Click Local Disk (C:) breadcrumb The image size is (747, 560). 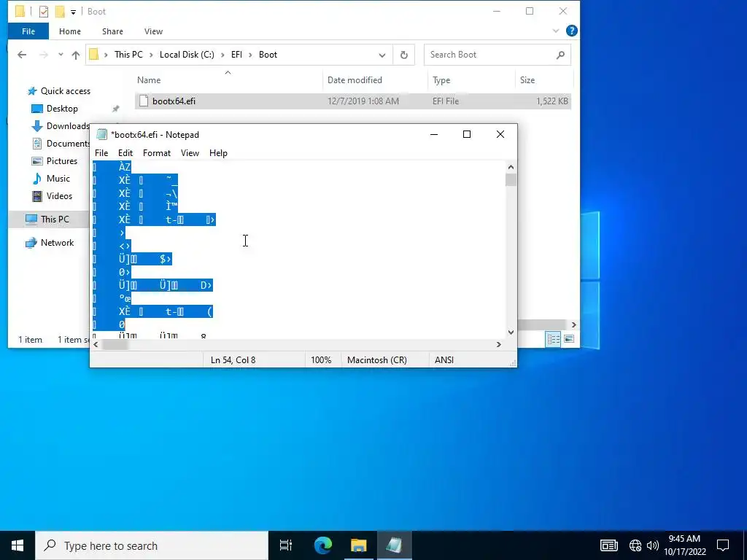[x=187, y=55]
